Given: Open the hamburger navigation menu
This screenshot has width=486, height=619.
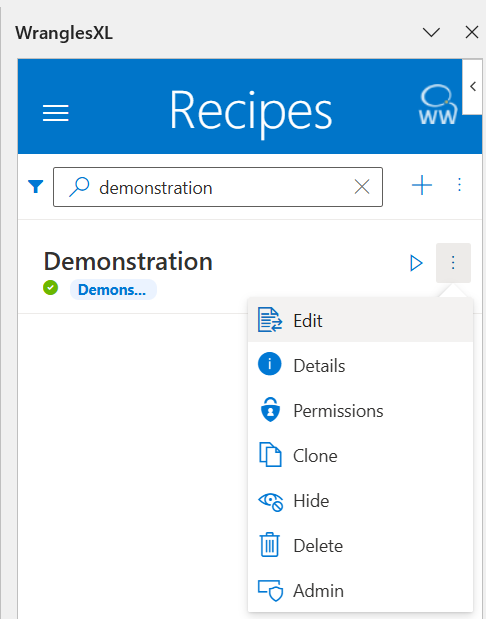Looking at the screenshot, I should click(56, 113).
